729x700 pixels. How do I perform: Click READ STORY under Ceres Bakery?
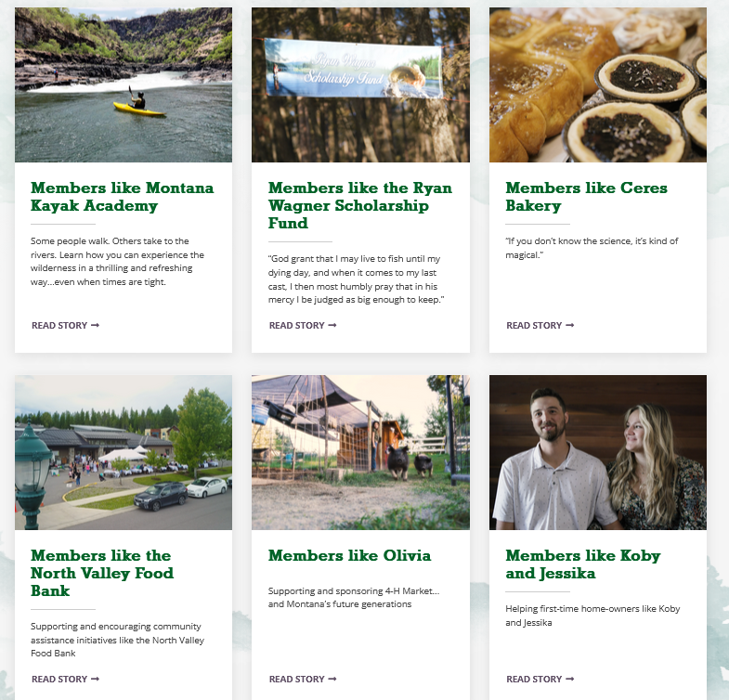click(x=540, y=325)
